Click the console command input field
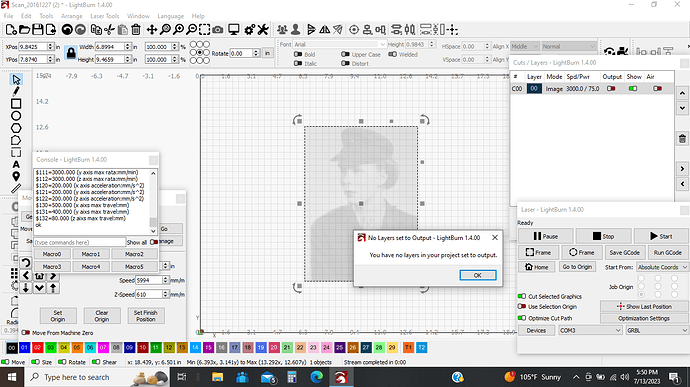This screenshot has width=690, height=387. (80, 242)
